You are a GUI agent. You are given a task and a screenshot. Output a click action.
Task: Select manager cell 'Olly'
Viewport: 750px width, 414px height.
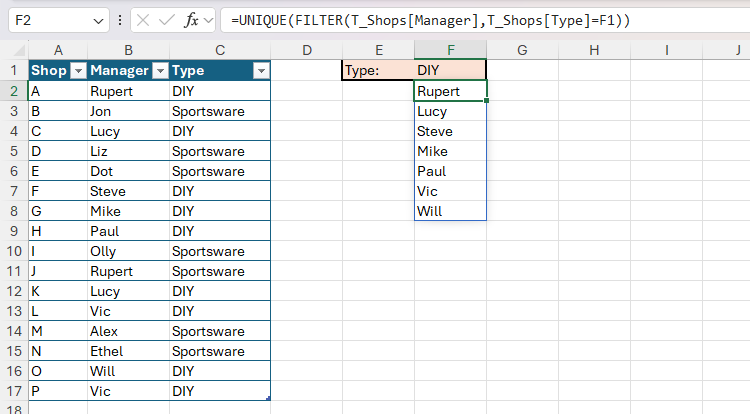click(x=128, y=251)
